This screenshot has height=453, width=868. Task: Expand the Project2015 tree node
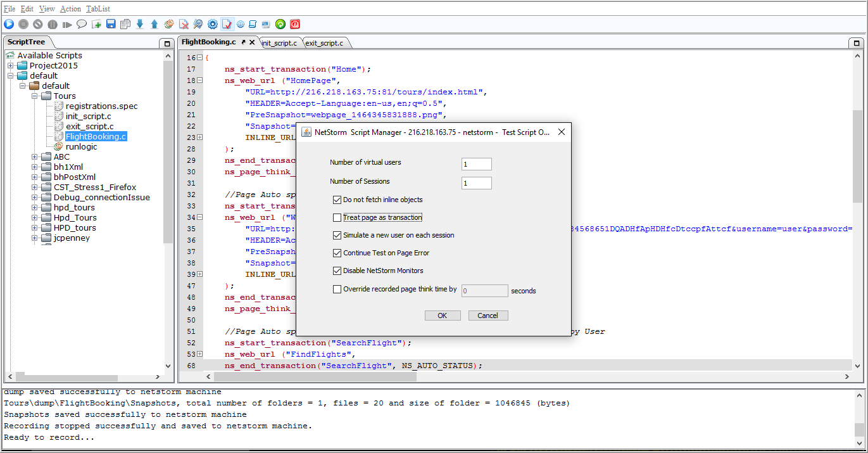10,65
